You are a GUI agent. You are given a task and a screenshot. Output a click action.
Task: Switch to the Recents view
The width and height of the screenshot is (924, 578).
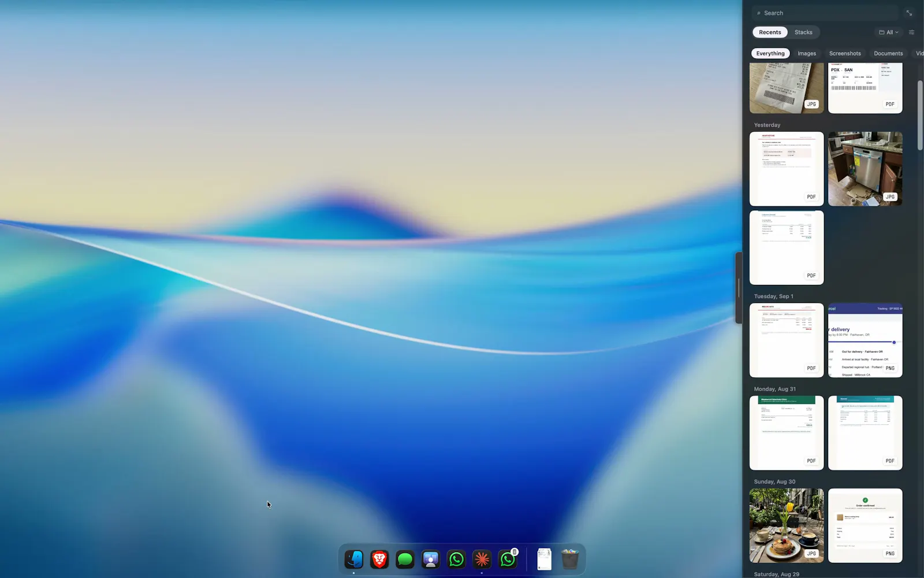click(770, 32)
